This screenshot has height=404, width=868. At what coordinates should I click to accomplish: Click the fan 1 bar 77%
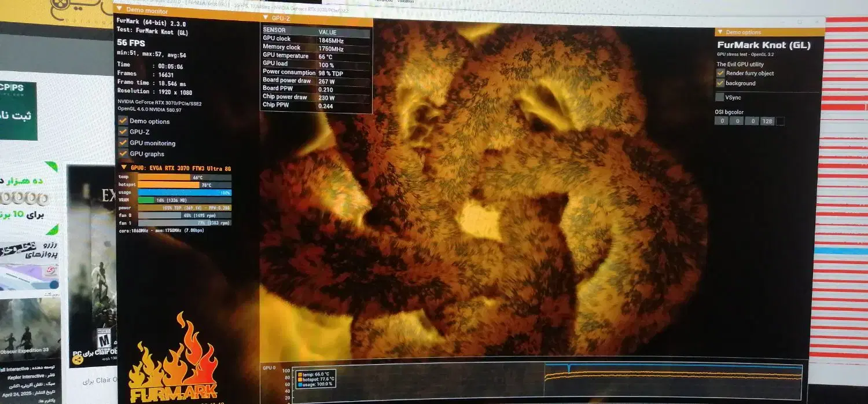pyautogui.click(x=185, y=222)
